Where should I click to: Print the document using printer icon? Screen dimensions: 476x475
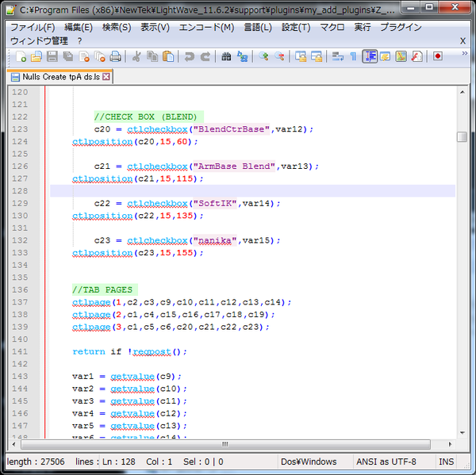[x=115, y=56]
